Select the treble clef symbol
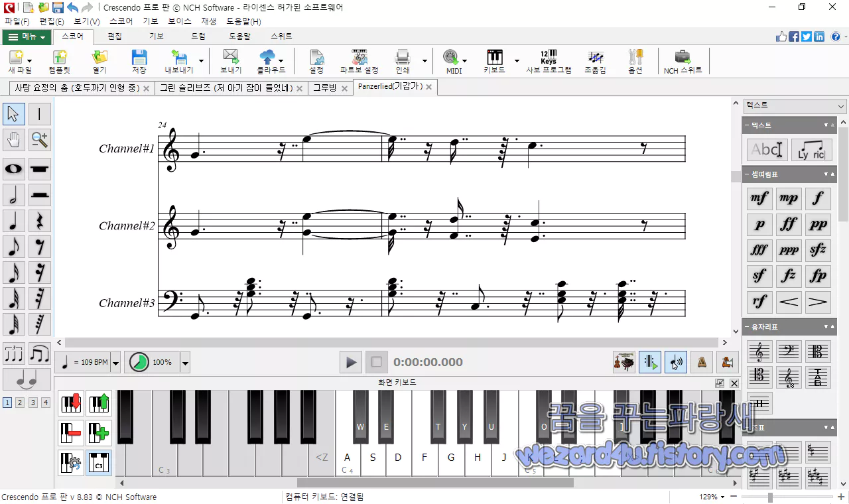This screenshot has height=504, width=849. pyautogui.click(x=759, y=351)
